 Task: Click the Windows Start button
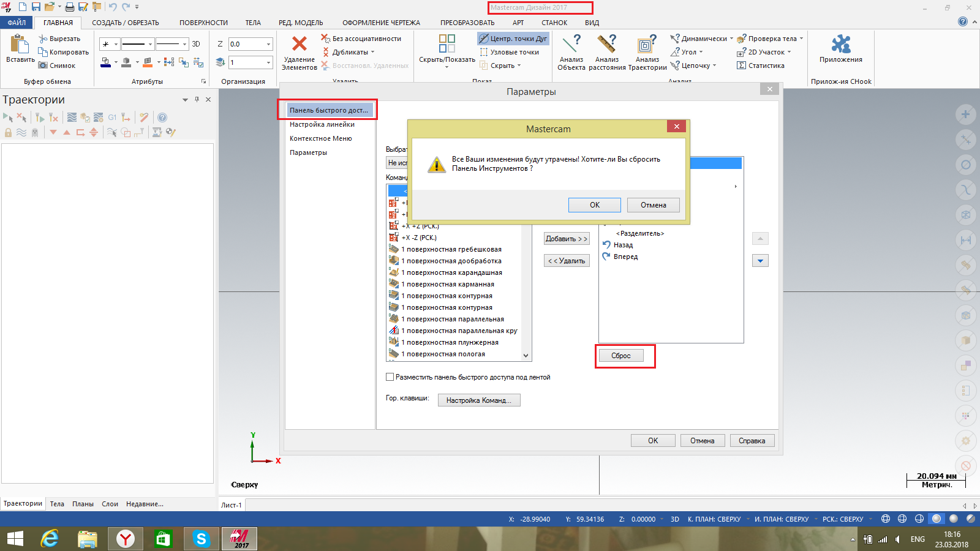(x=15, y=539)
